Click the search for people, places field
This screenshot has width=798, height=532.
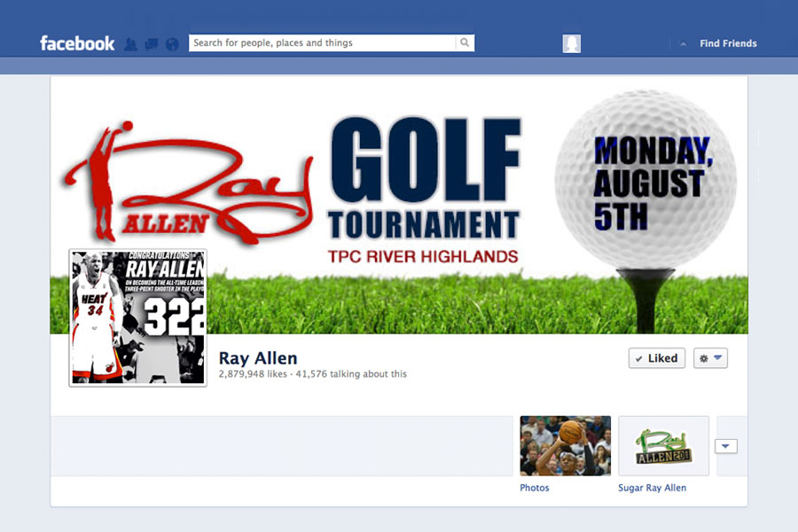tap(323, 43)
